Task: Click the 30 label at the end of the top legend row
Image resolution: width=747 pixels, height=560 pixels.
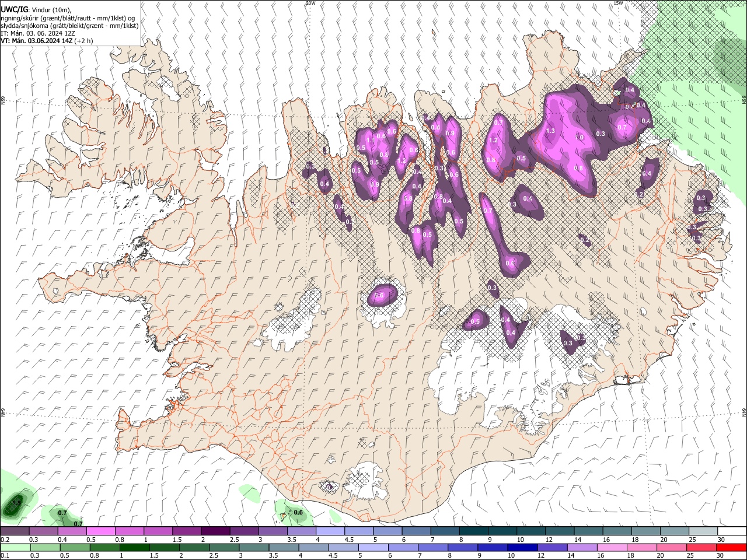Action: (x=721, y=540)
